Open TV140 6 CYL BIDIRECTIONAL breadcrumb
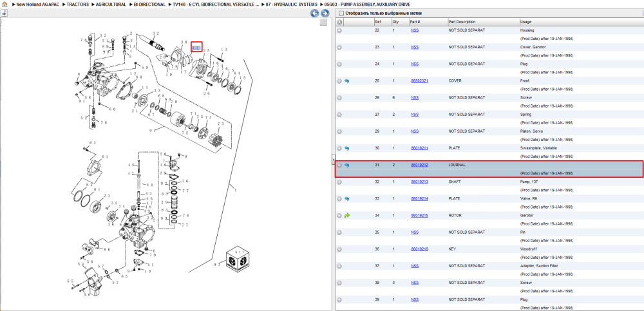Screen dimensions: 644x311 tap(216, 4)
